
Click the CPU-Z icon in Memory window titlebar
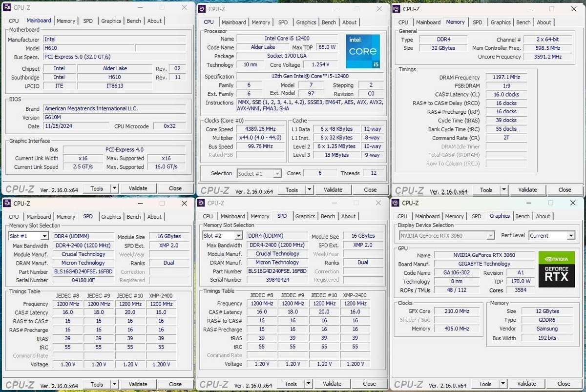coord(396,9)
